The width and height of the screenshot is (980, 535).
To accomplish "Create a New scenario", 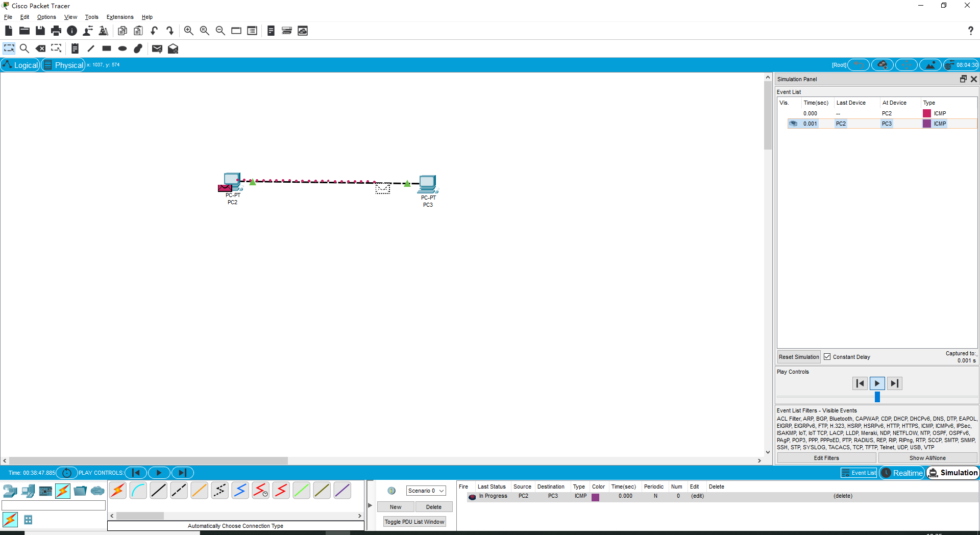I will click(x=396, y=507).
